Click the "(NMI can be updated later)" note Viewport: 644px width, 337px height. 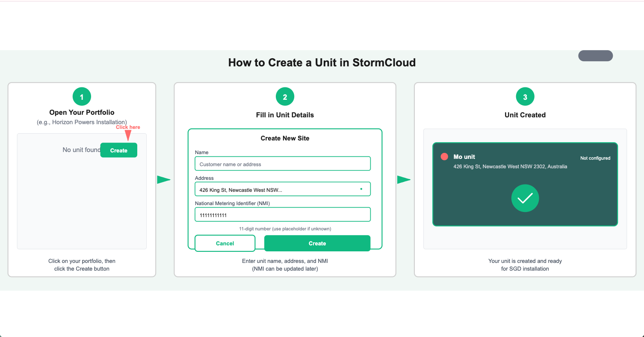[285, 269]
